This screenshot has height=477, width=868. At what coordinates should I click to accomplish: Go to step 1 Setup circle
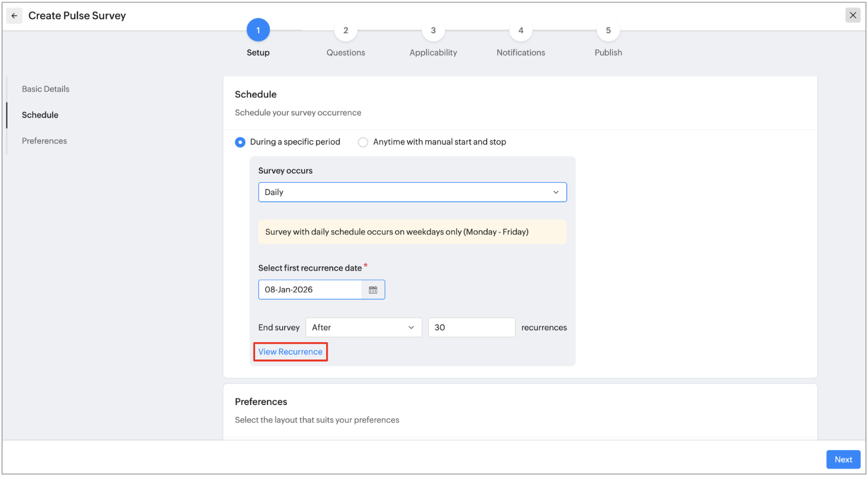258,31
